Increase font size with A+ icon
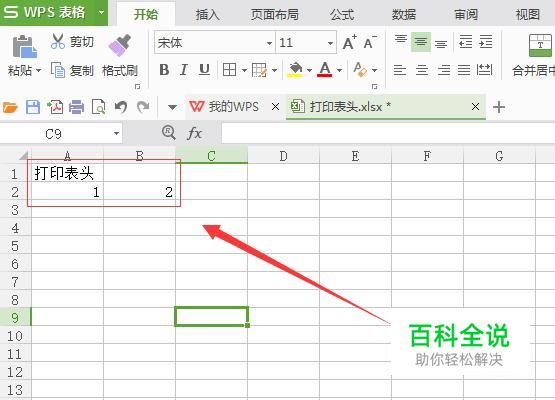The image size is (555, 400). pyautogui.click(x=350, y=42)
